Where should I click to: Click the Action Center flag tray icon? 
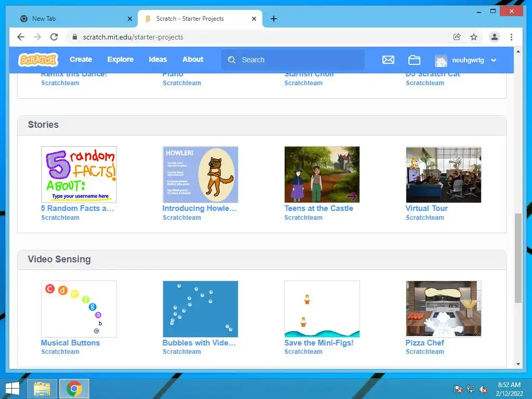[458, 389]
